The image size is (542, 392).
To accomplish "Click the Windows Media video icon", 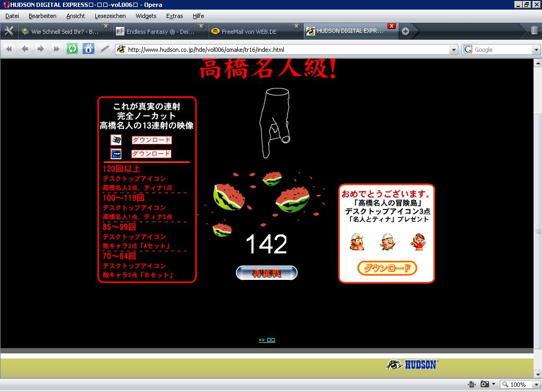I will point(116,140).
